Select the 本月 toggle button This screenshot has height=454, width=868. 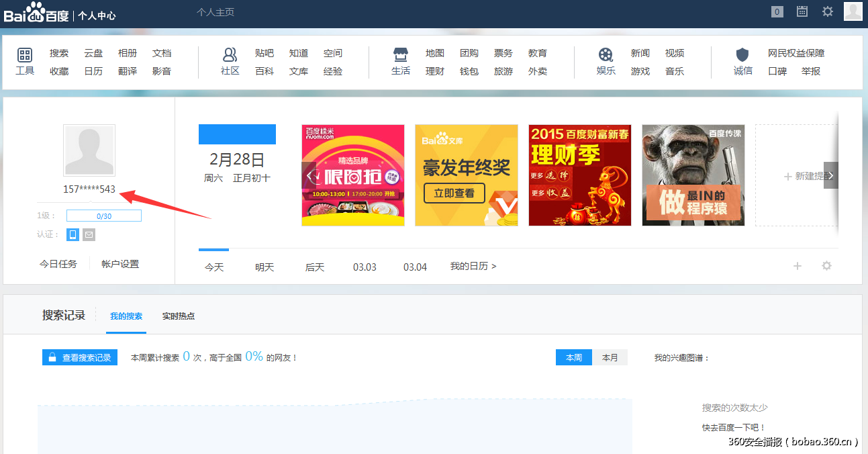(610, 357)
